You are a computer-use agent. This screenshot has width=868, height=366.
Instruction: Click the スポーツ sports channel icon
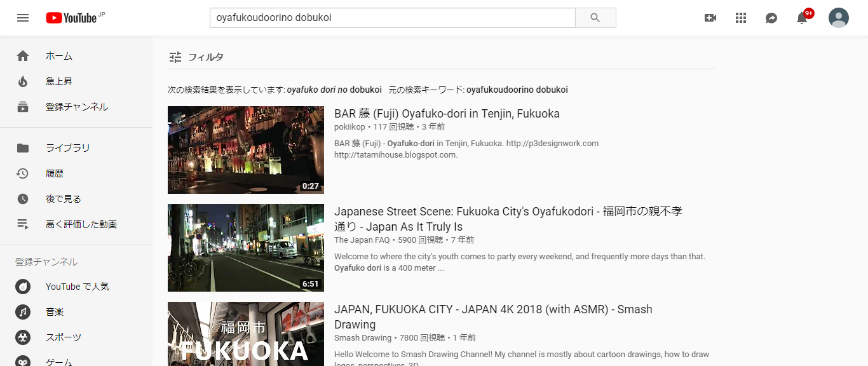23,337
